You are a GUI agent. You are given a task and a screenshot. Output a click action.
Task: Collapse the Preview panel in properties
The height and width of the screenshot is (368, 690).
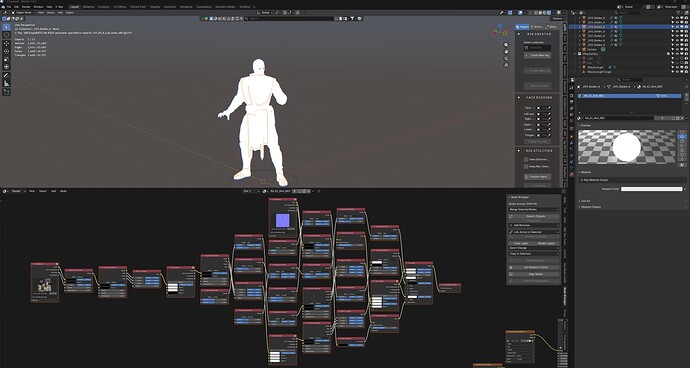click(586, 125)
